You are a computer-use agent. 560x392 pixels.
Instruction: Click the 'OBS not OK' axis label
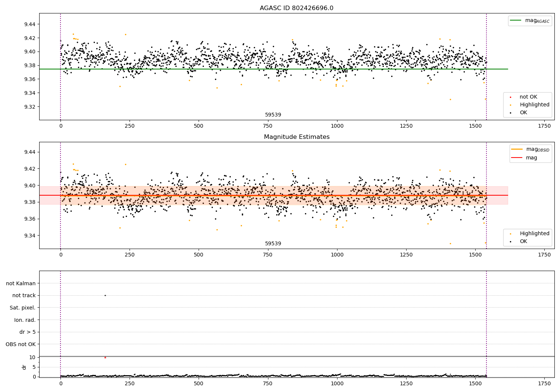[21, 344]
